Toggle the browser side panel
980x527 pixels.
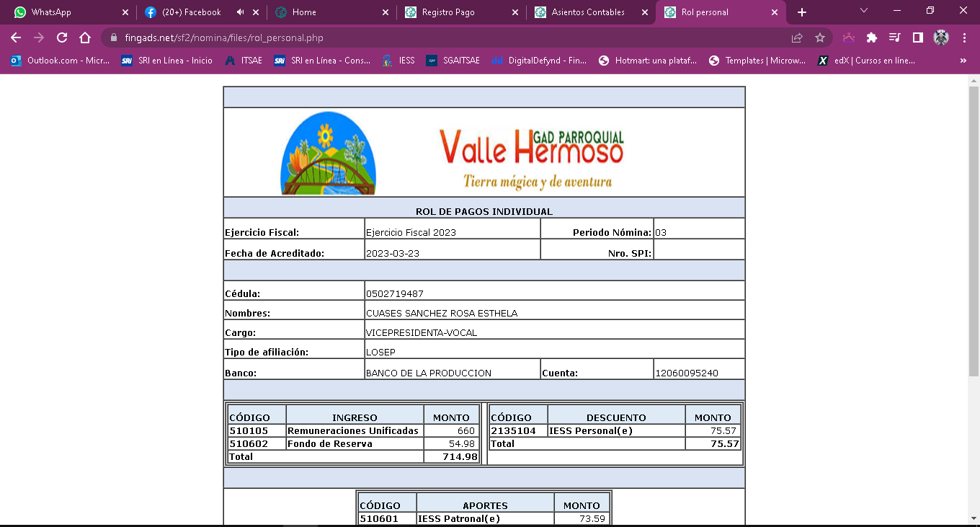coord(918,37)
